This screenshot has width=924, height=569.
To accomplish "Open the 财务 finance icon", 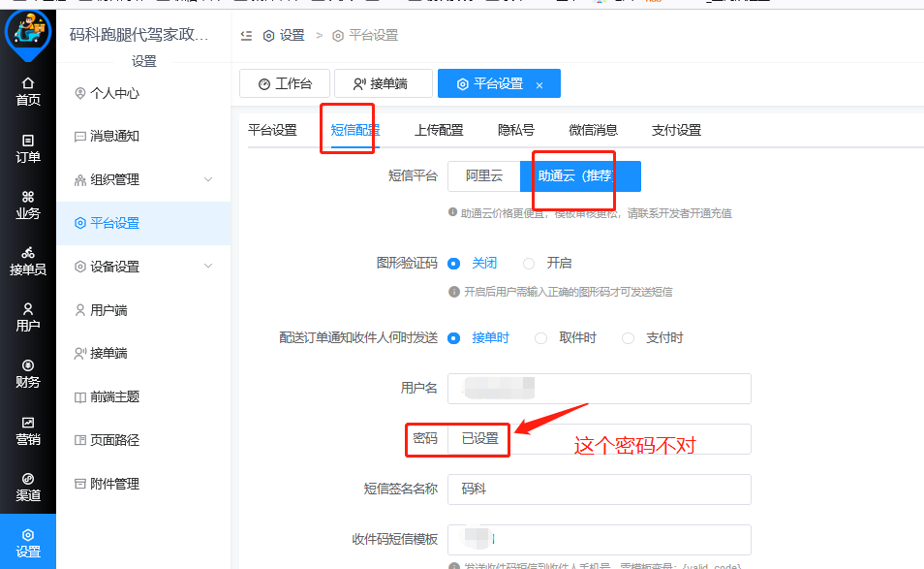I will (28, 365).
